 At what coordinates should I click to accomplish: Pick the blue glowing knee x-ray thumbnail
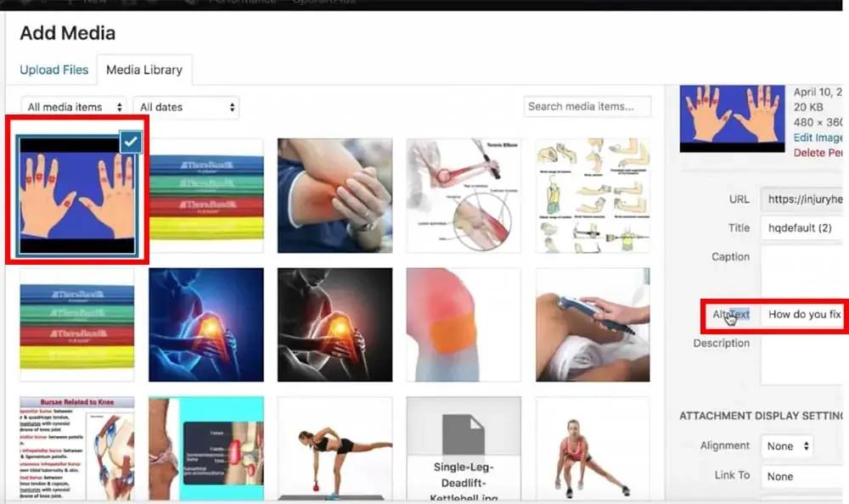point(206,325)
